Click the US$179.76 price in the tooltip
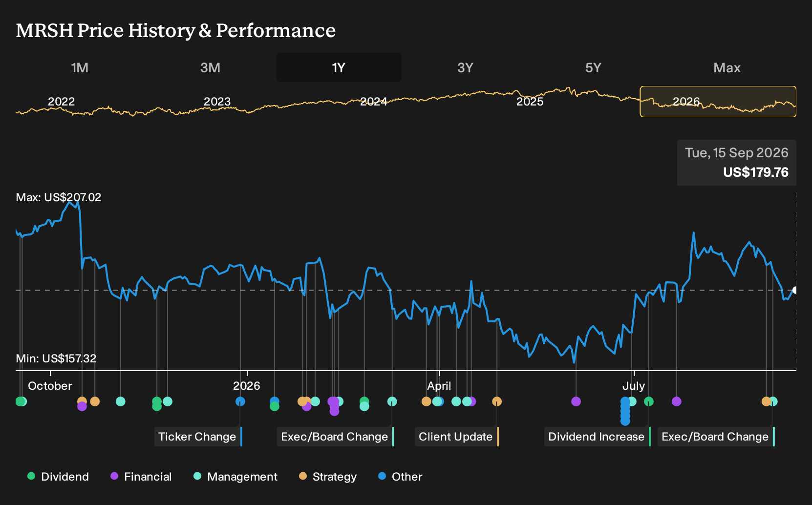 [756, 172]
